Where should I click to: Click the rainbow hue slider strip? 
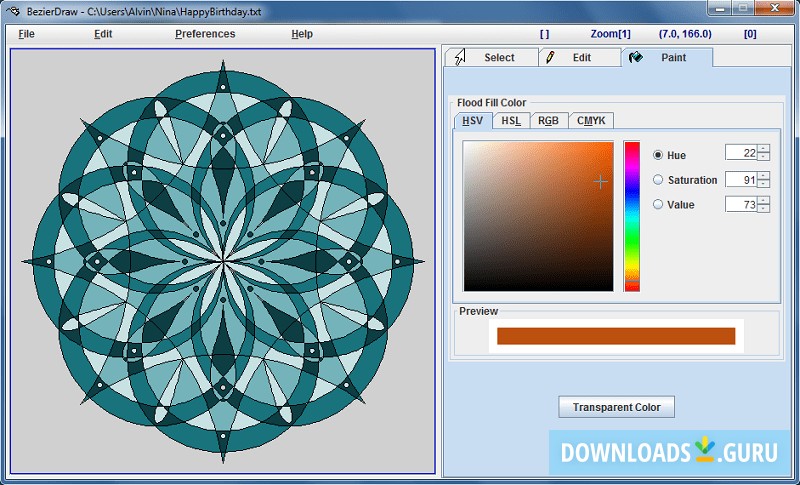(632, 216)
